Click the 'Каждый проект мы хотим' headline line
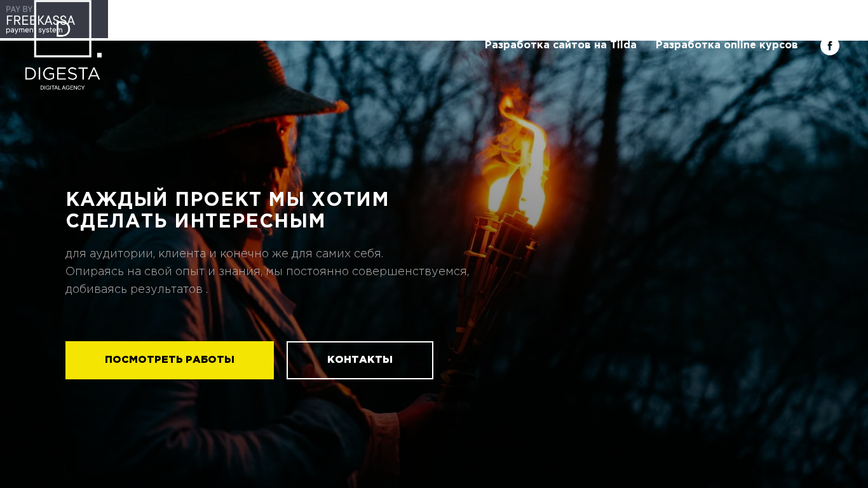 pyautogui.click(x=227, y=199)
